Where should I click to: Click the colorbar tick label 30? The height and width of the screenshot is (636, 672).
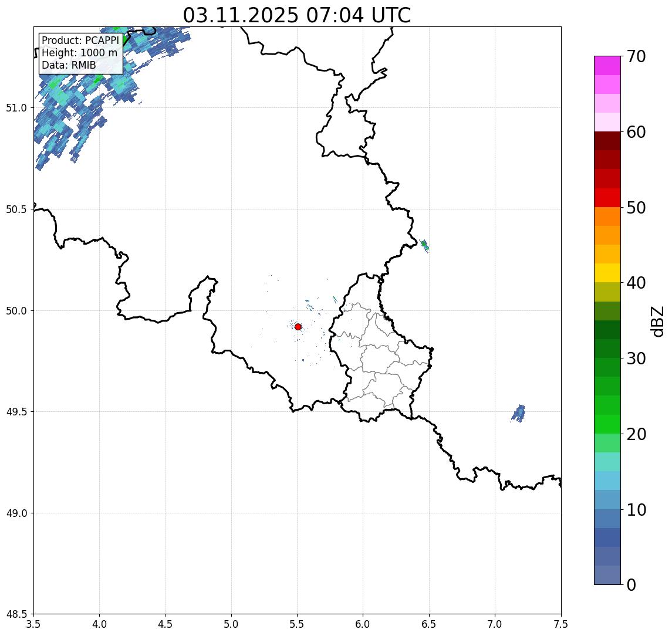click(636, 358)
